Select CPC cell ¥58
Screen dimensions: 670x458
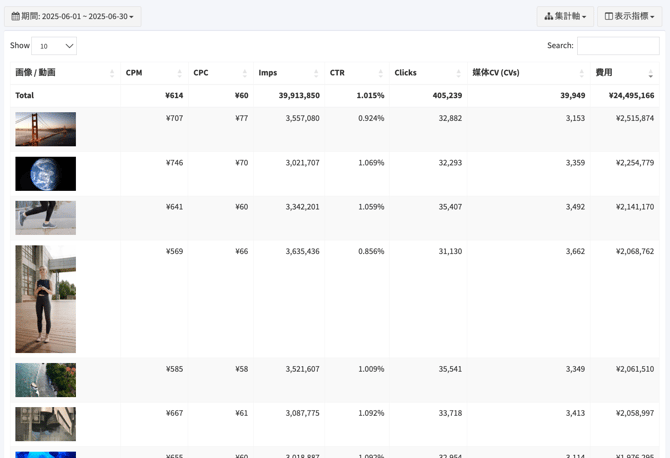241,369
